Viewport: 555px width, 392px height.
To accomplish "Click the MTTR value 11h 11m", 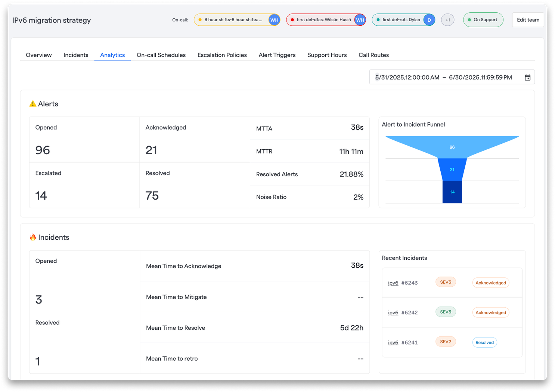I will click(351, 151).
